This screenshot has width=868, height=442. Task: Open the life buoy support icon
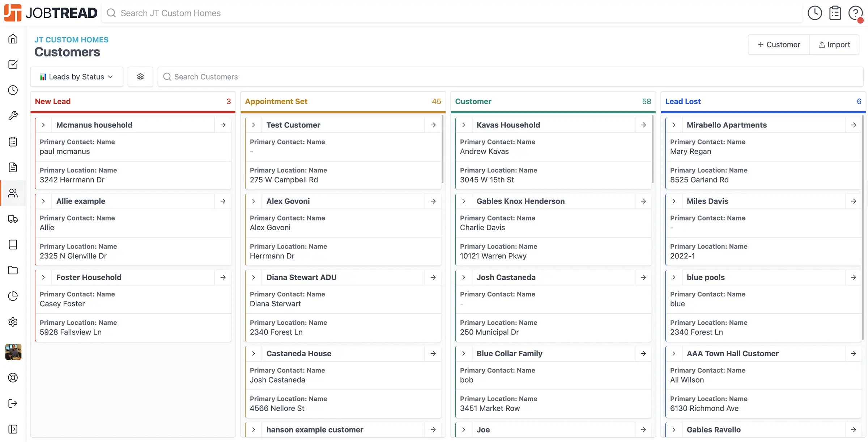click(x=13, y=378)
